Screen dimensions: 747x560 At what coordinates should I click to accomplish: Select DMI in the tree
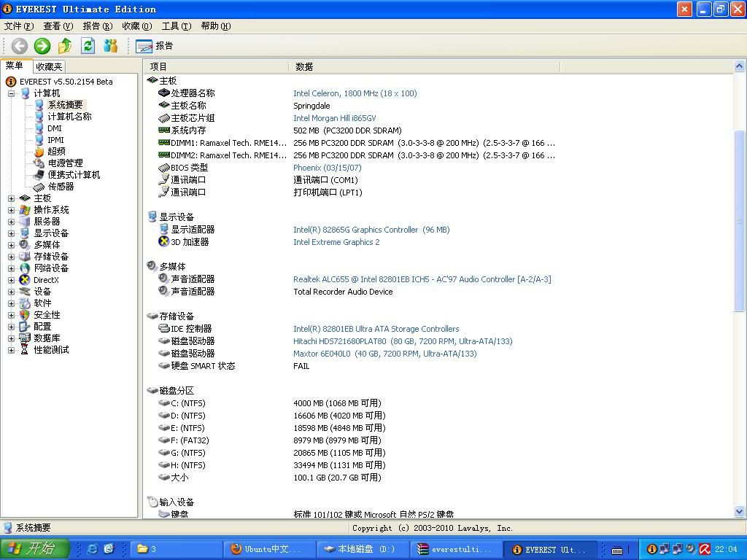(x=54, y=128)
